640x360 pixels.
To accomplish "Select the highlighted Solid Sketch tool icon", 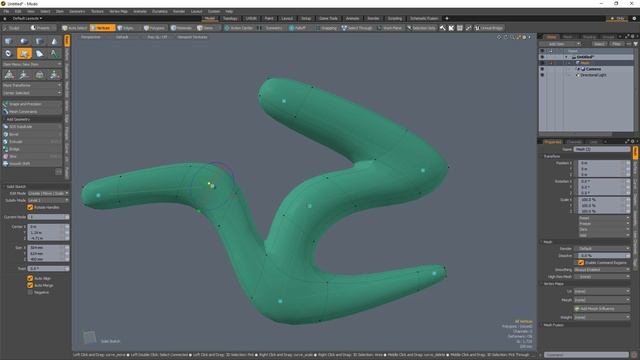I will (24, 53).
